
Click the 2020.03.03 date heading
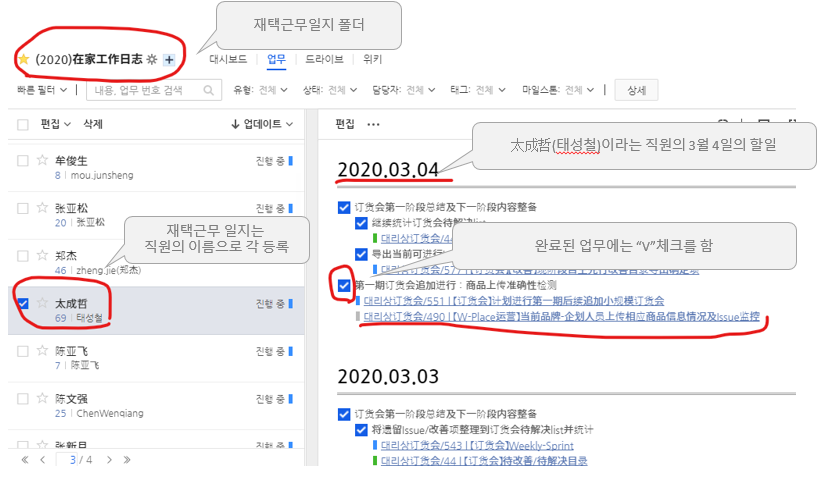388,377
